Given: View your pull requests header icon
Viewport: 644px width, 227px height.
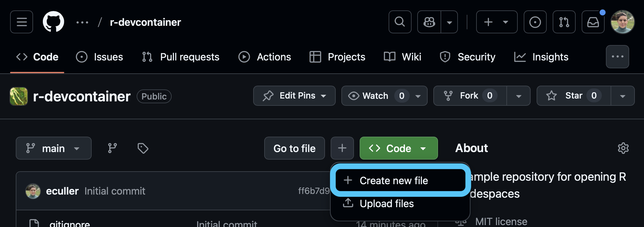Looking at the screenshot, I should tap(564, 22).
